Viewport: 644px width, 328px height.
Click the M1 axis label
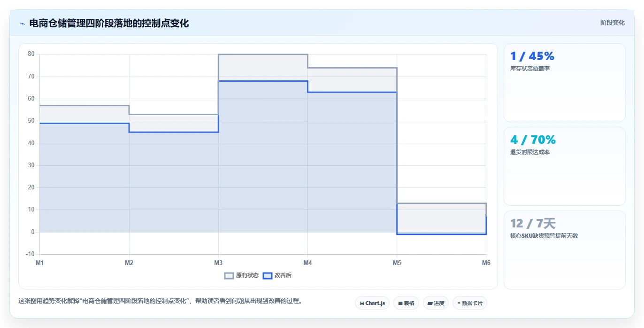(39, 263)
